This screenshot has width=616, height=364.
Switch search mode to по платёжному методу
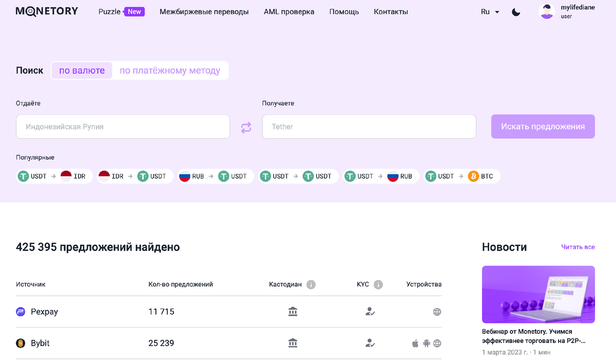(169, 70)
